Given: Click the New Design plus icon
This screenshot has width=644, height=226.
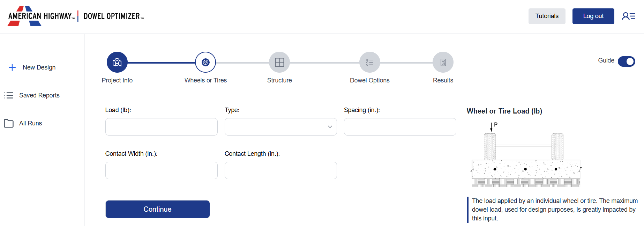Looking at the screenshot, I should coord(13,67).
